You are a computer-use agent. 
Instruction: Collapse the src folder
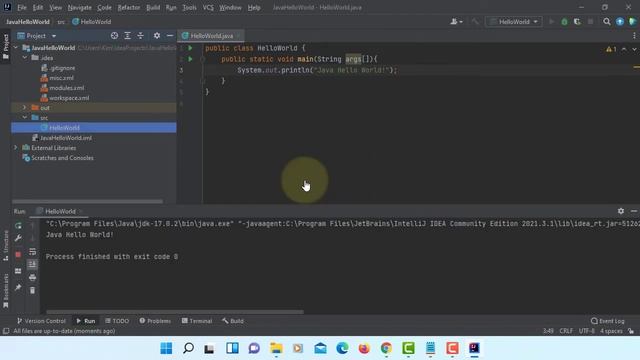click(x=25, y=118)
